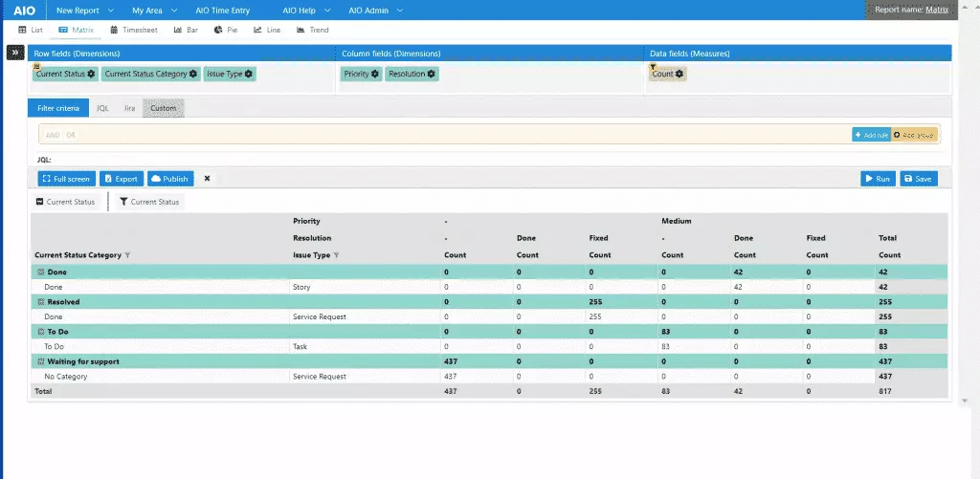Open settings gear on Current Status field
980x479 pixels.
pyautogui.click(x=91, y=74)
